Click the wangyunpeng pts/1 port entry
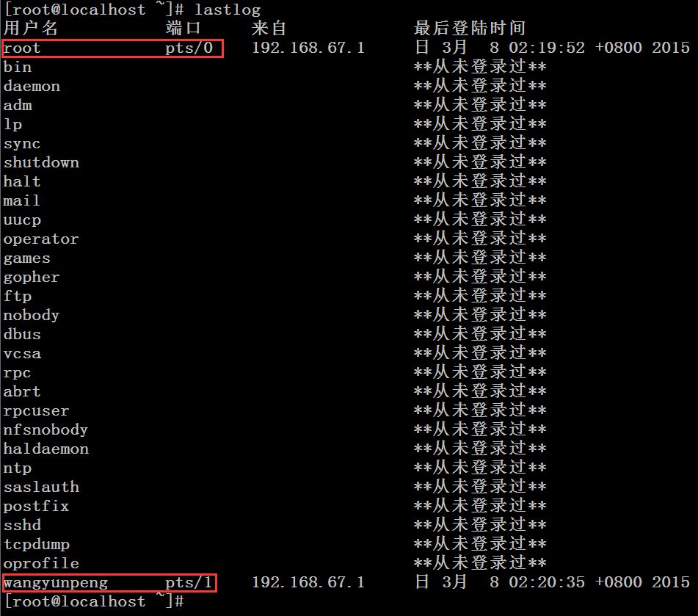Image resolution: width=698 pixels, height=616 pixels. (x=188, y=581)
